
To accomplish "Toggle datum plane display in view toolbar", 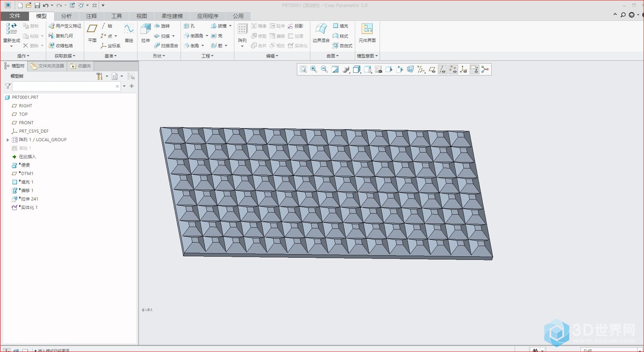I will coord(432,70).
